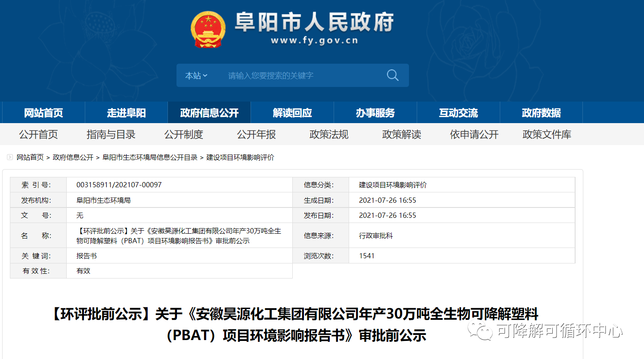This screenshot has width=644, height=359.
Task: Click the 阜阳市人民政府 site title
Action: coord(314,22)
